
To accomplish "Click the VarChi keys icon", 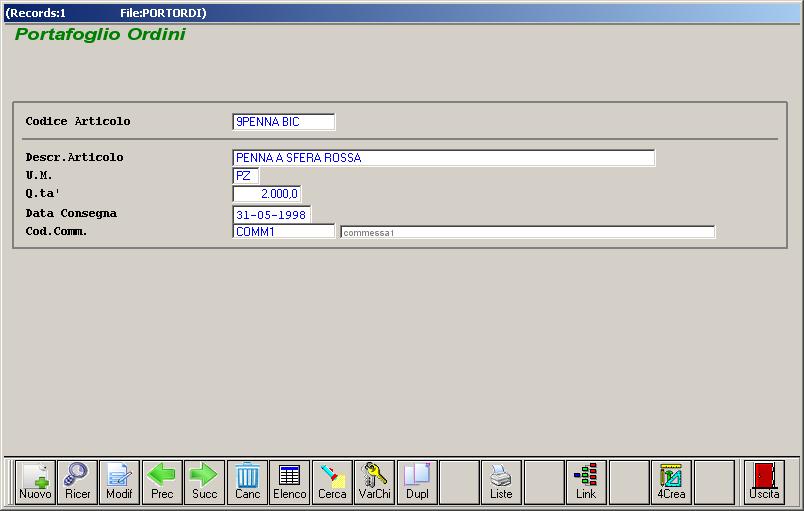I will 375,482.
